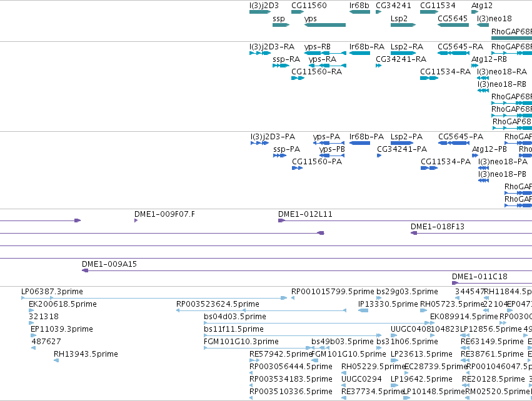Screen dimensions: 532x401
Task: Click the 321318 EST label
Action: click(x=43, y=317)
